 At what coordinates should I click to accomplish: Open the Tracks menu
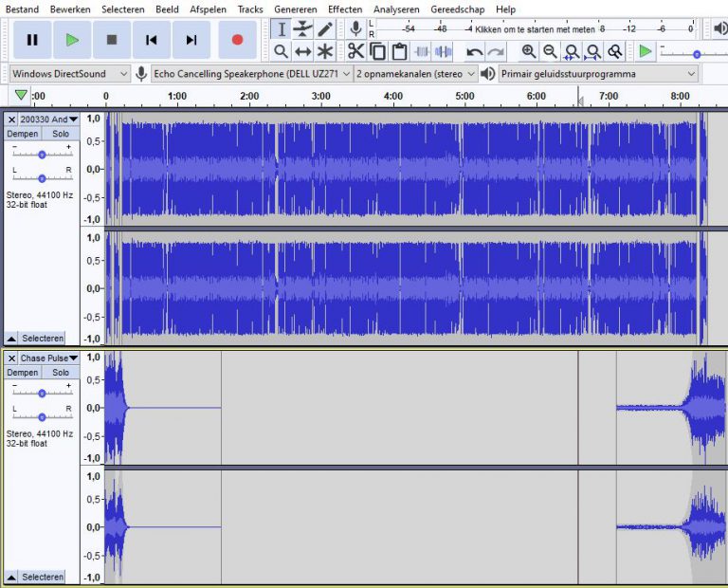click(250, 9)
